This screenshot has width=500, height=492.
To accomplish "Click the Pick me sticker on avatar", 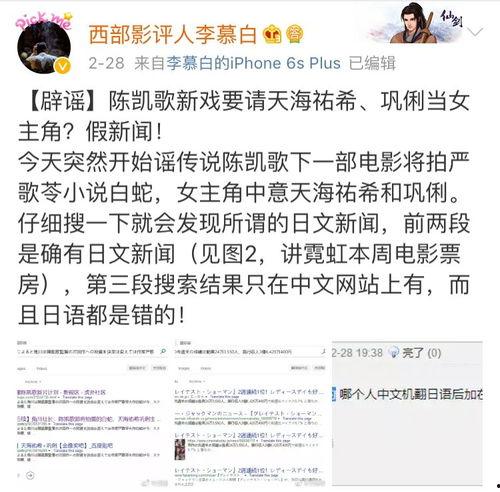I will (x=44, y=21).
